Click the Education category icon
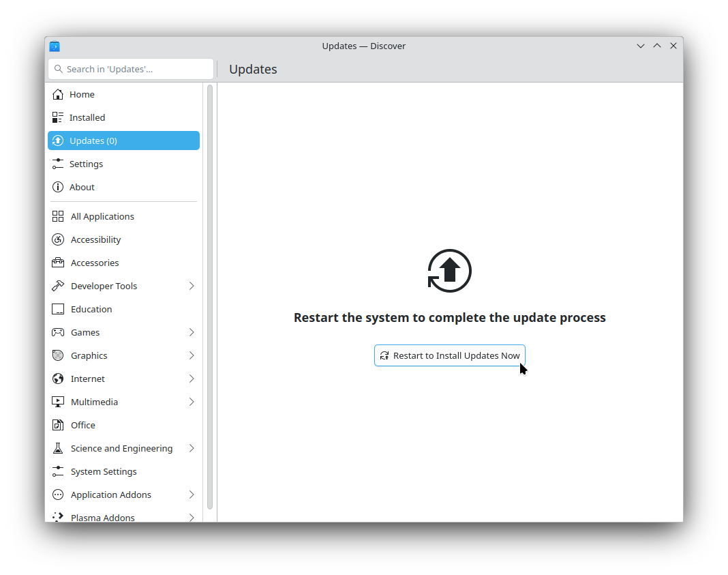The image size is (728, 575). (58, 309)
